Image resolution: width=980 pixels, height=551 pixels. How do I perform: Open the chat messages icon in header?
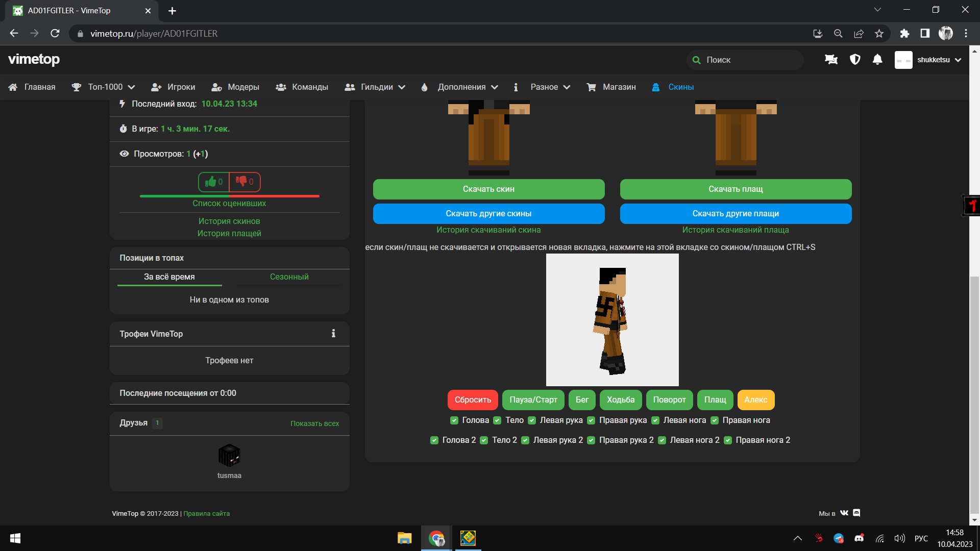pyautogui.click(x=831, y=60)
